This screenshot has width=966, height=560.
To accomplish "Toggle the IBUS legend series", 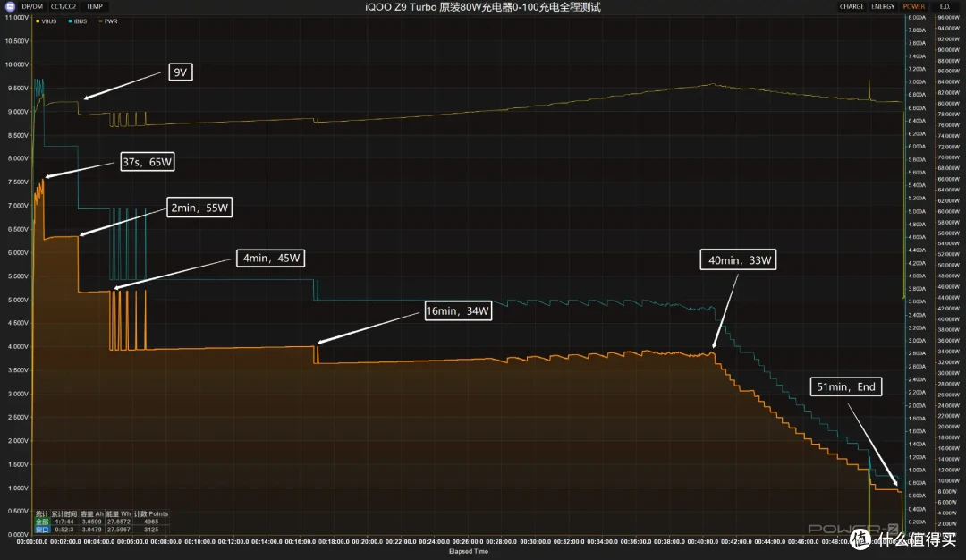I will [x=78, y=21].
